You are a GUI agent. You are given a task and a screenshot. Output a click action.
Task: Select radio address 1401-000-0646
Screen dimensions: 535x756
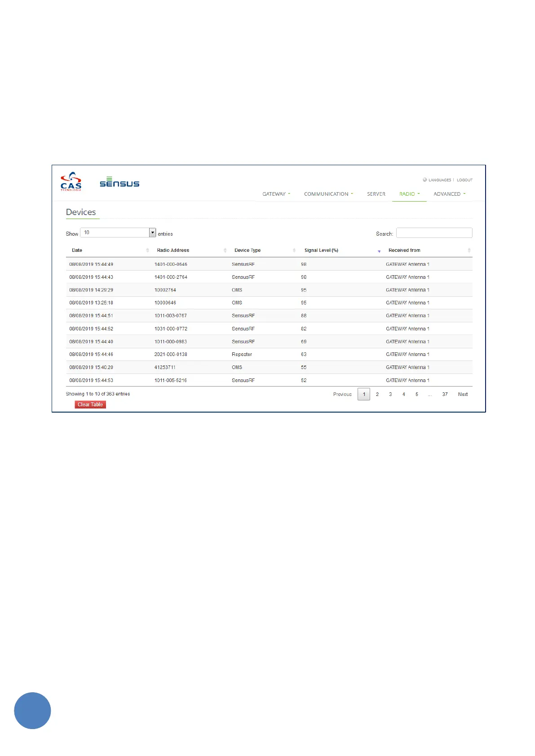click(x=171, y=264)
